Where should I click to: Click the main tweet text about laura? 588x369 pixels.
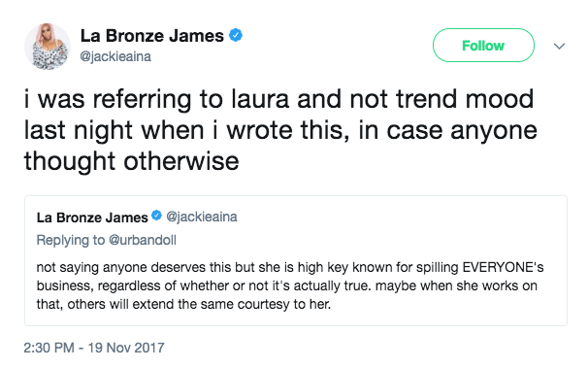pos(280,130)
